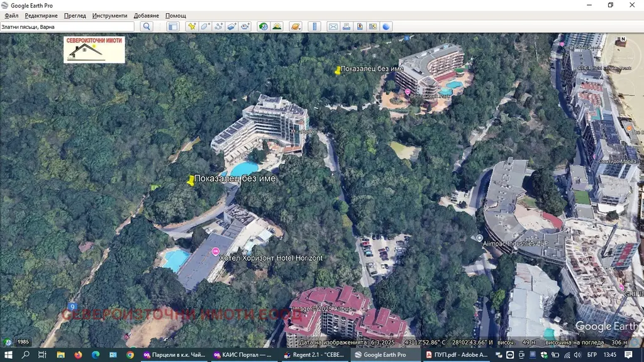644x362 pixels.
Task: Click the search magnifier button
Action: click(x=147, y=26)
